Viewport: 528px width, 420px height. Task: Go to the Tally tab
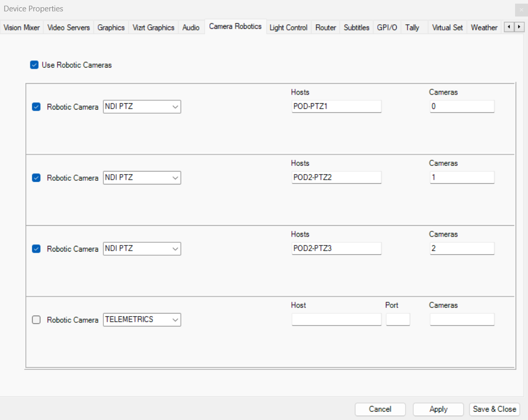(x=412, y=28)
